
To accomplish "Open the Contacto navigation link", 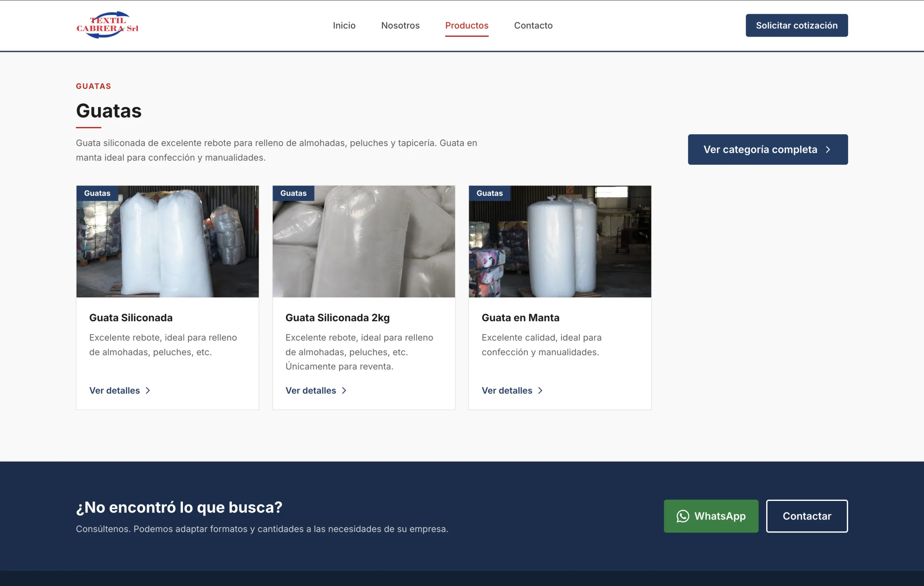I will (533, 25).
